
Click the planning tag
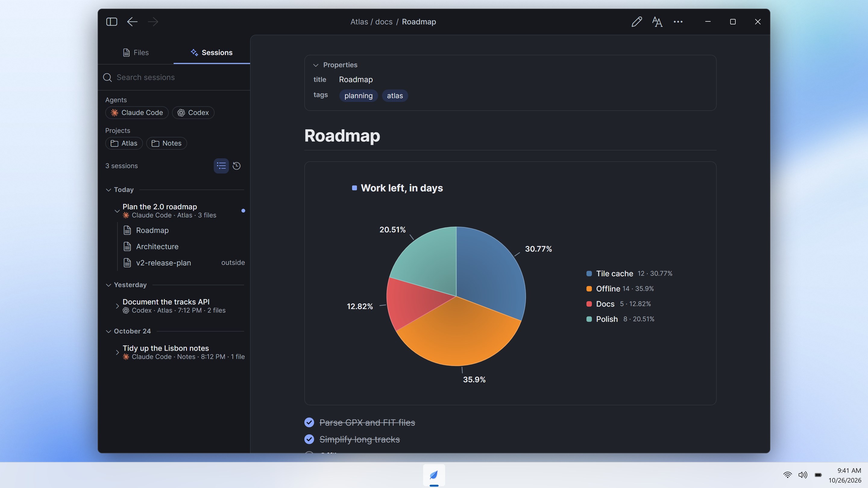pos(359,96)
